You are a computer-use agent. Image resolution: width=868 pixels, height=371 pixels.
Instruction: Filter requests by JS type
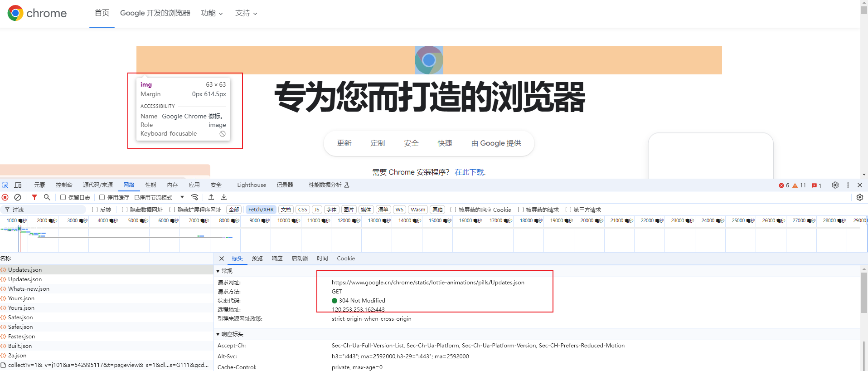click(x=317, y=210)
